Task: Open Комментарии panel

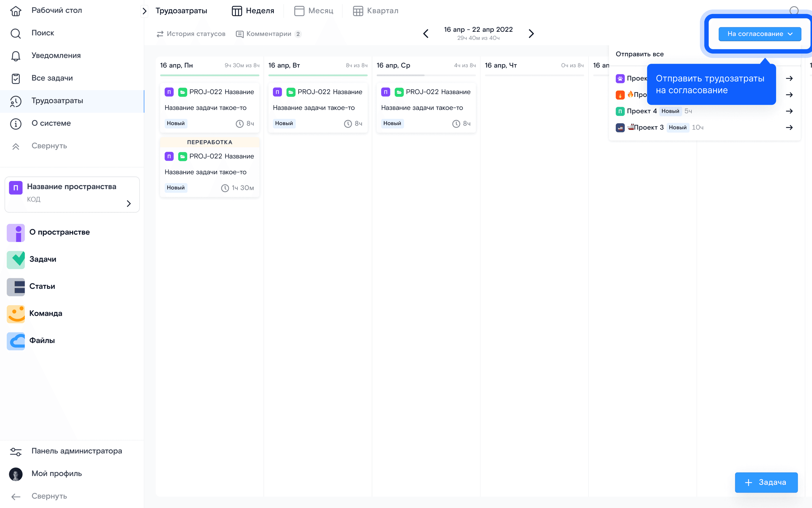Action: (x=268, y=34)
